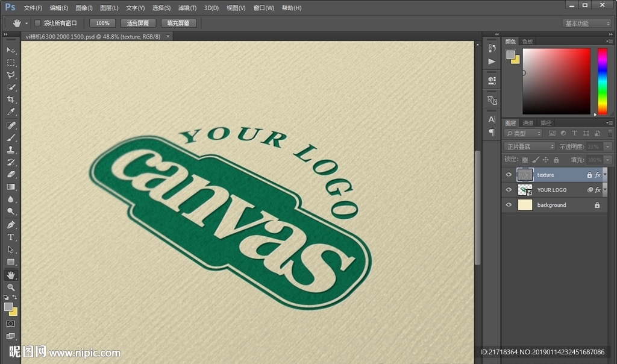The image size is (617, 364).
Task: Choose the Pen tool
Action: coord(11,225)
